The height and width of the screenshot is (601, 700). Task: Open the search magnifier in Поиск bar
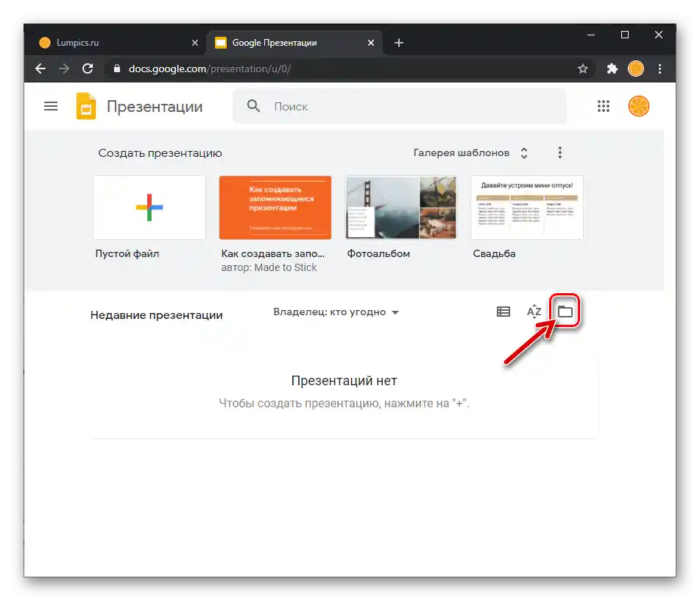tap(252, 106)
